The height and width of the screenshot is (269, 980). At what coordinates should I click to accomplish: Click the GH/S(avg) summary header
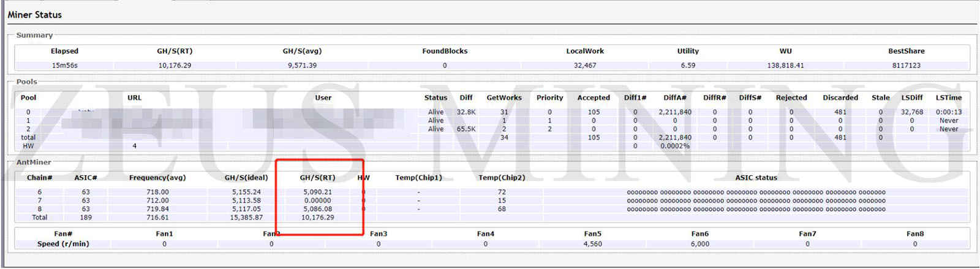(x=302, y=51)
